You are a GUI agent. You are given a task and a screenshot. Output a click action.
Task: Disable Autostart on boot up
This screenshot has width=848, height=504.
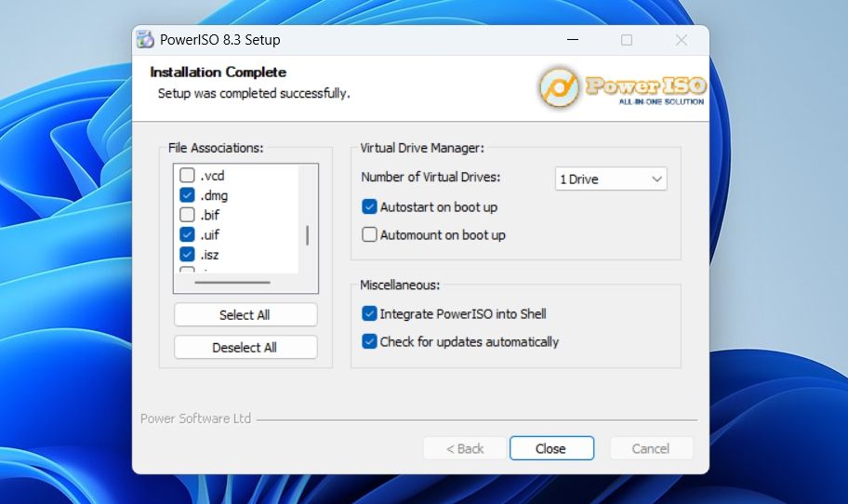click(369, 206)
